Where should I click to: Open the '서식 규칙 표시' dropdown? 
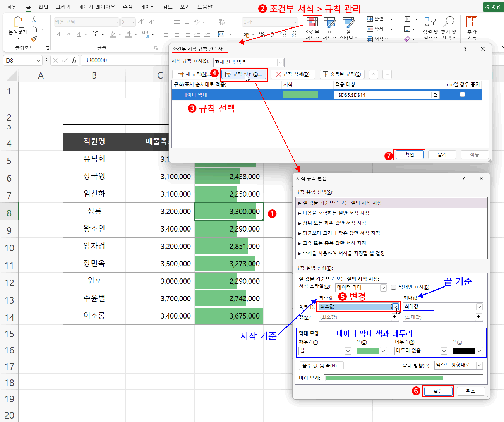281,62
